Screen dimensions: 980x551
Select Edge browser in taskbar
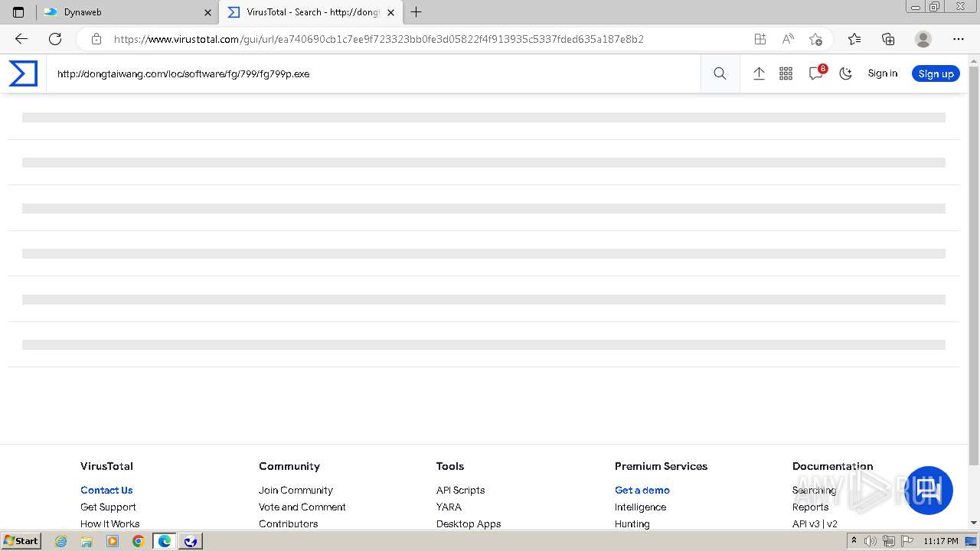[165, 541]
